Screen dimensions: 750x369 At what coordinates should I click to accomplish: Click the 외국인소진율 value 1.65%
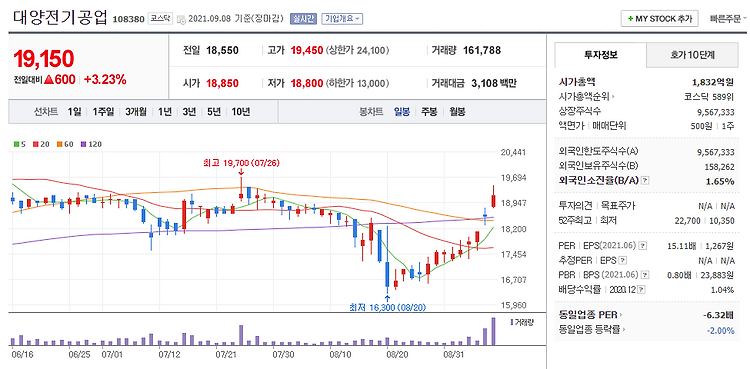pos(720,181)
